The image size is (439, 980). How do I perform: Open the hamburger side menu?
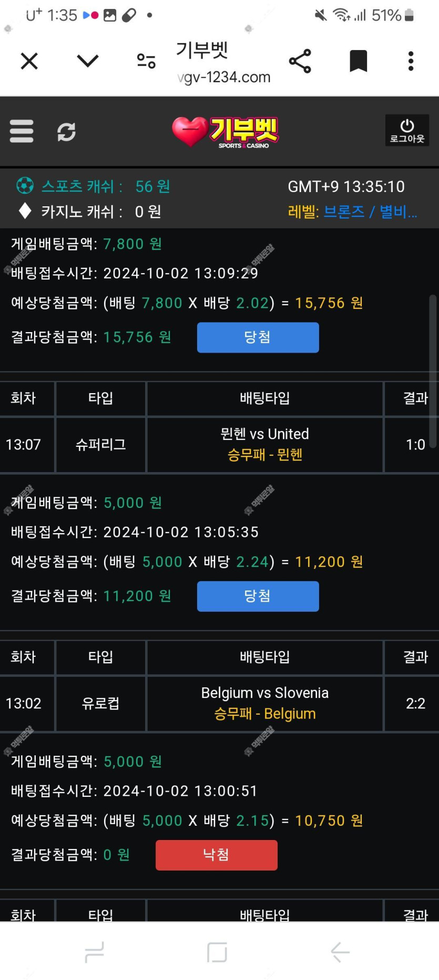tap(22, 131)
